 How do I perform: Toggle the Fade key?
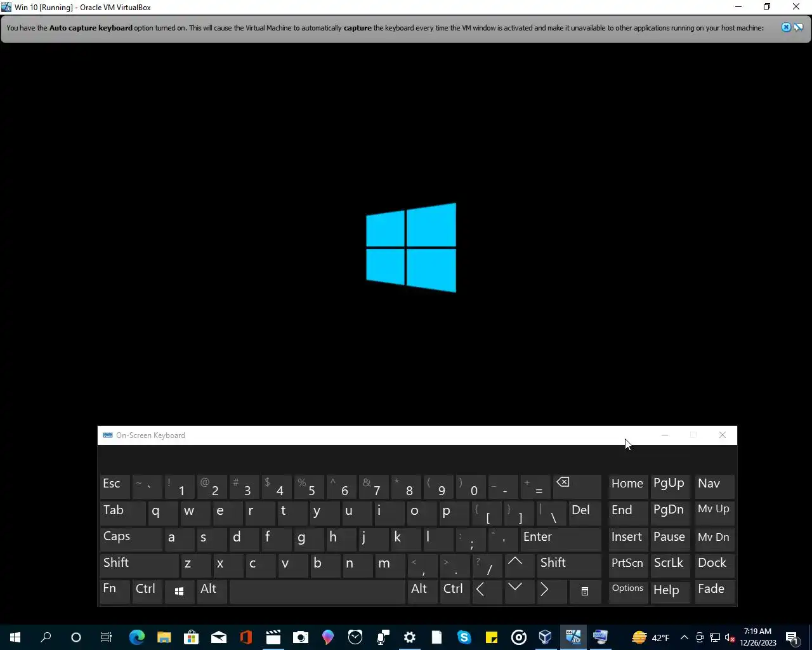pyautogui.click(x=714, y=592)
